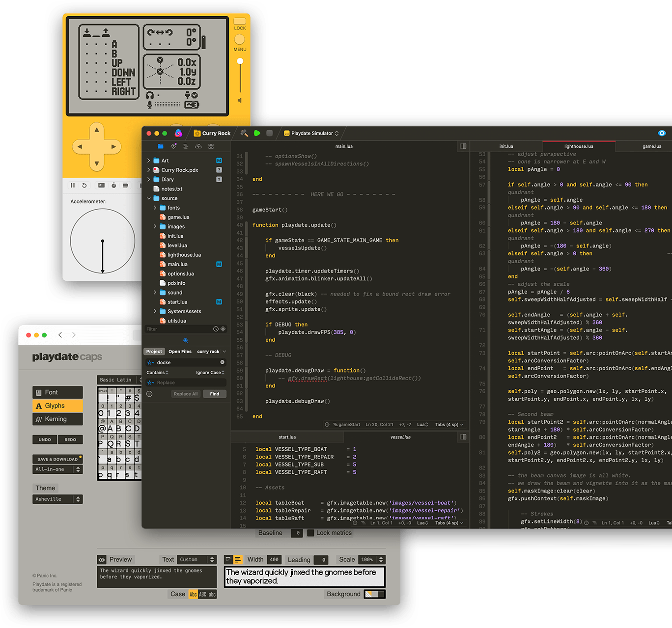Image resolution: width=672 pixels, height=628 pixels.
Task: Open the Ignore Case dropdown
Action: [x=210, y=373]
